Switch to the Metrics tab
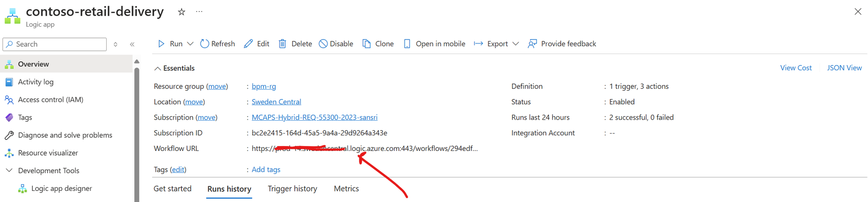This screenshot has width=868, height=202. coord(346,188)
